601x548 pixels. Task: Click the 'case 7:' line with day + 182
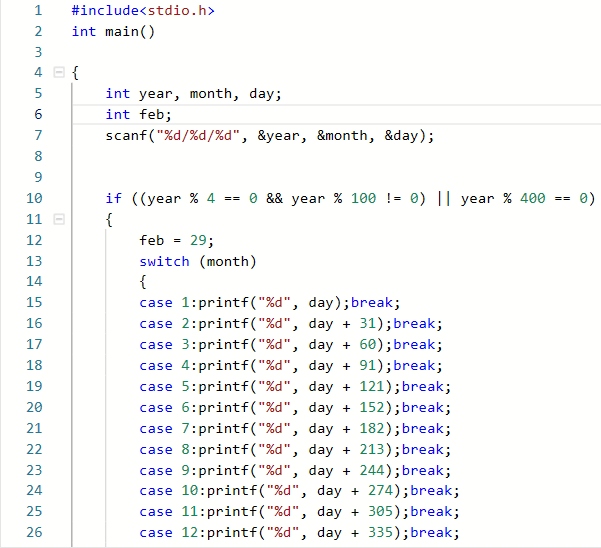tap(295, 428)
